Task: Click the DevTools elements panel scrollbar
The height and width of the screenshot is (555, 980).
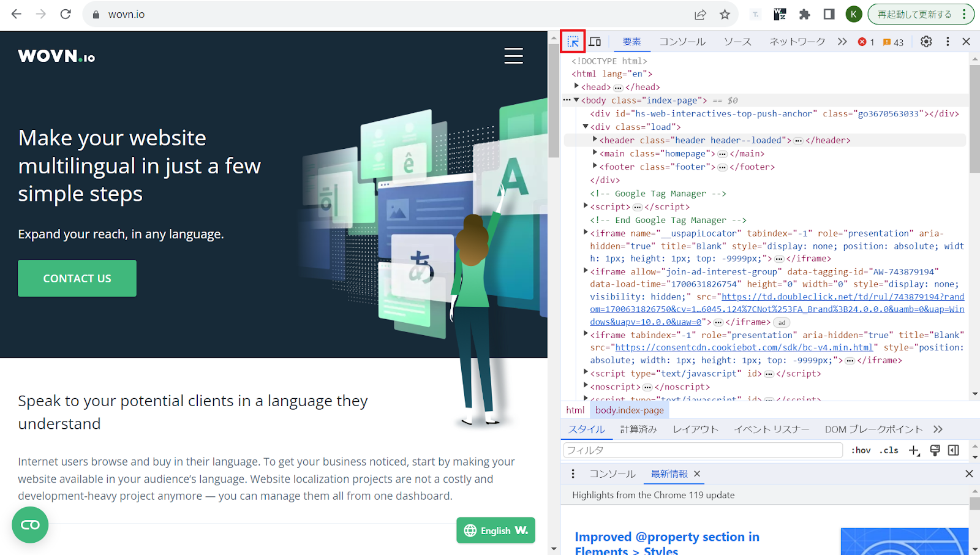Action: coord(974,123)
